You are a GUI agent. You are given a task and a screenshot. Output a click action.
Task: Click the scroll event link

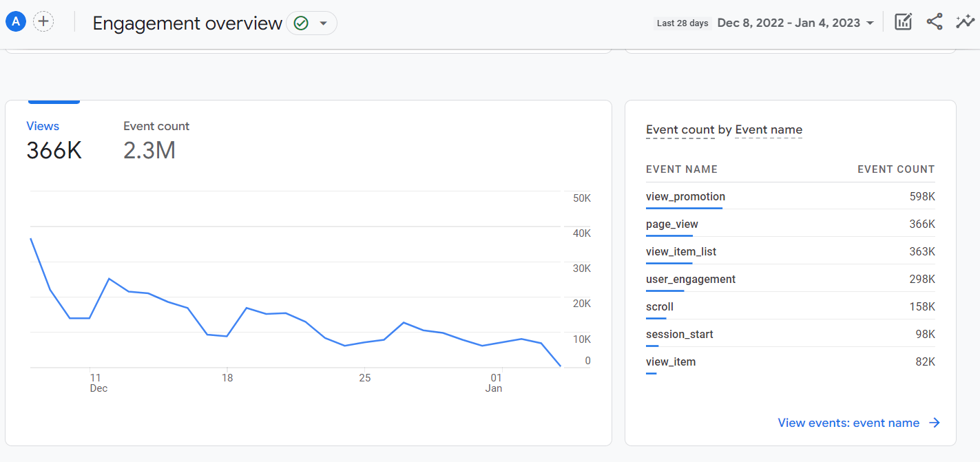pos(659,306)
